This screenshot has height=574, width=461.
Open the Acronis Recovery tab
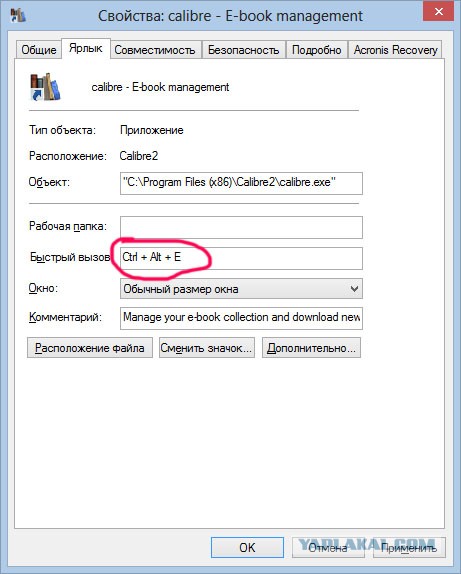tap(395, 49)
